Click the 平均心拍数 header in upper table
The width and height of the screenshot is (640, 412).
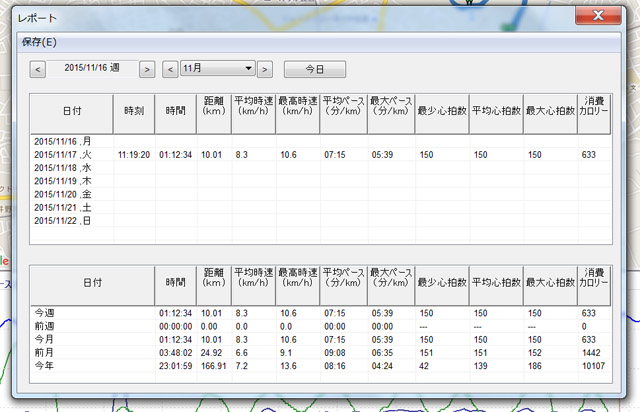(x=494, y=113)
